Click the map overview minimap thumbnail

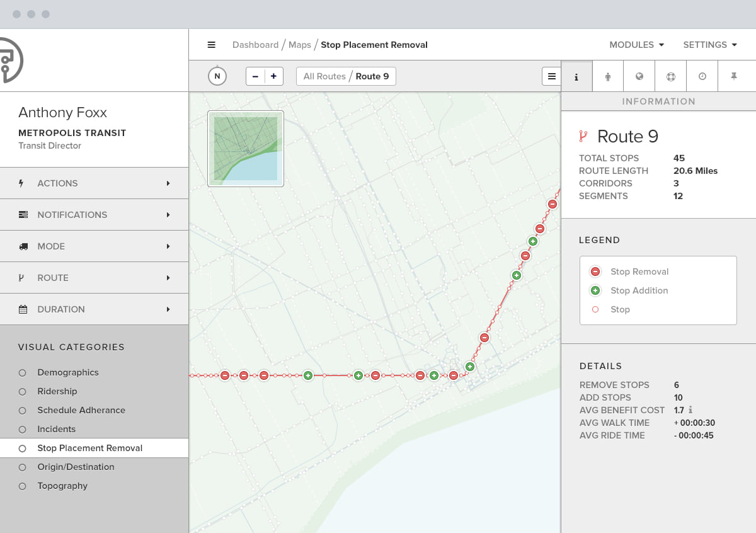[x=246, y=149]
